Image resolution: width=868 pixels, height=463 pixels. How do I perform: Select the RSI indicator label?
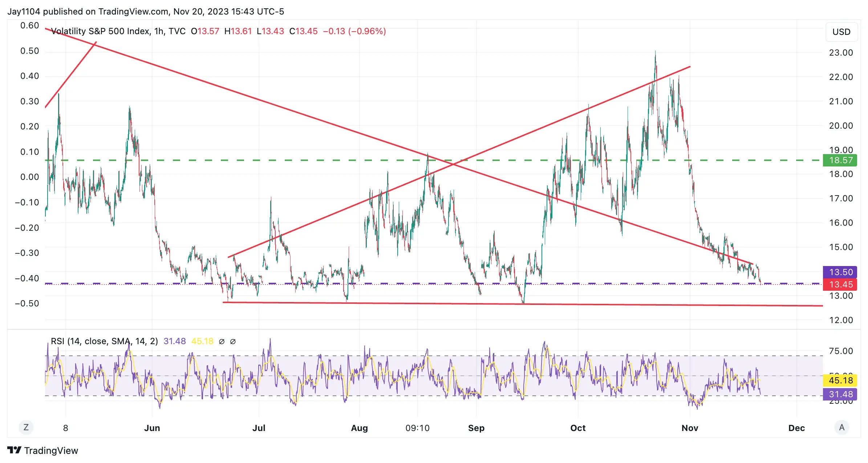pyautogui.click(x=104, y=341)
